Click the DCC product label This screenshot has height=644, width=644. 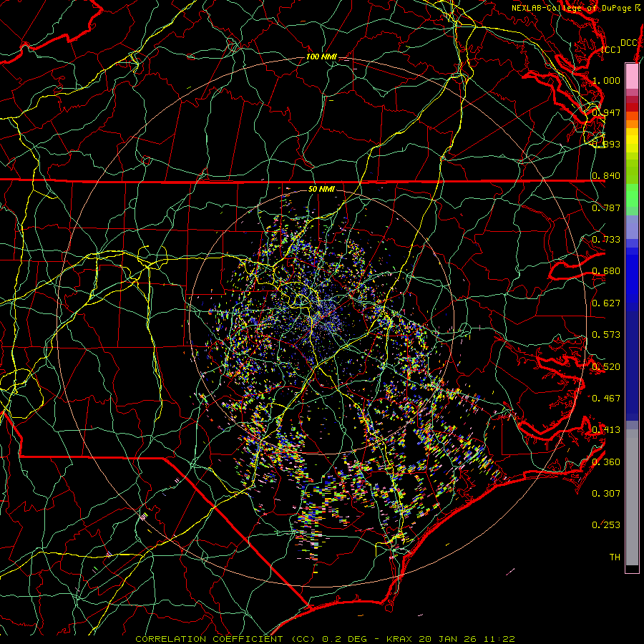tap(628, 43)
